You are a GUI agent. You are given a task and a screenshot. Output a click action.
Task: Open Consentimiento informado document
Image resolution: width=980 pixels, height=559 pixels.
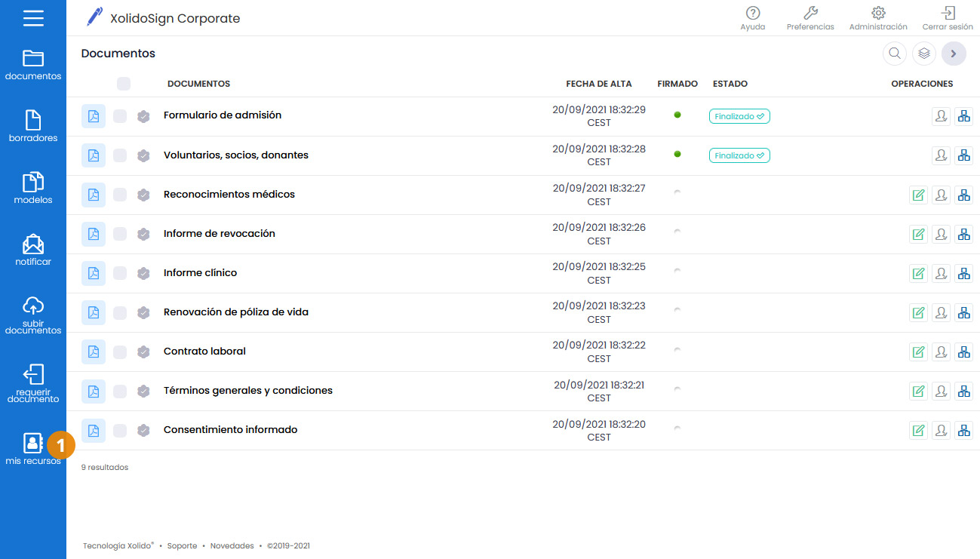pyautogui.click(x=231, y=430)
